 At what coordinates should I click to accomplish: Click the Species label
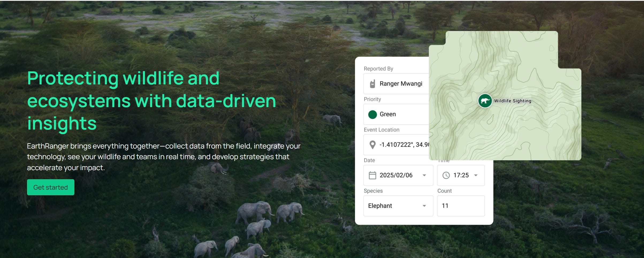point(373,191)
